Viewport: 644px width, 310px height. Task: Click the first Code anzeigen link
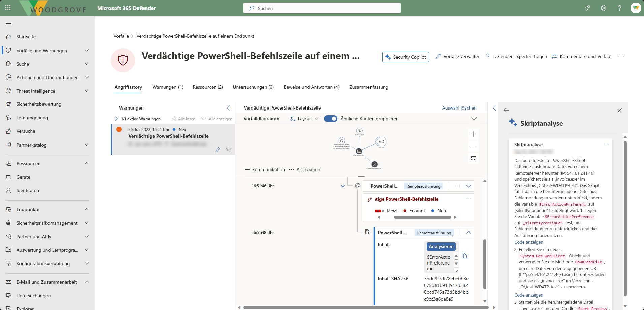pyautogui.click(x=529, y=242)
